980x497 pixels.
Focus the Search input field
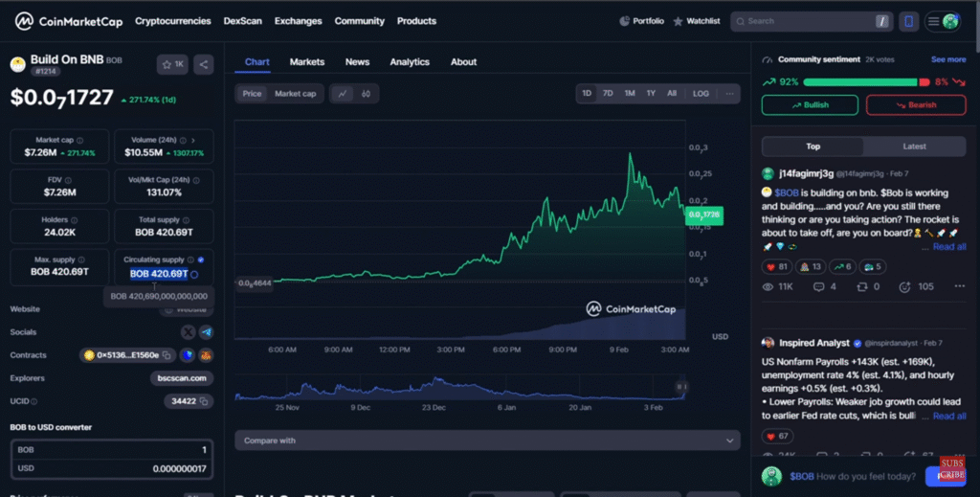point(812,21)
